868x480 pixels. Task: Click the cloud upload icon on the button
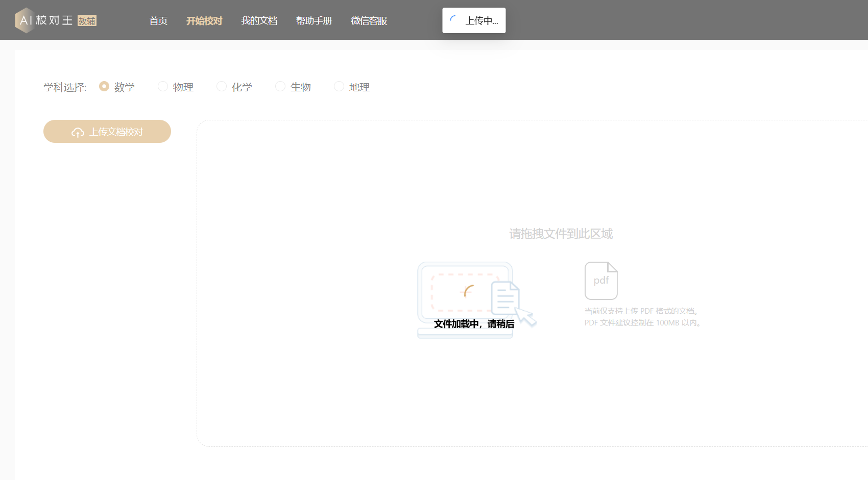[x=78, y=133]
